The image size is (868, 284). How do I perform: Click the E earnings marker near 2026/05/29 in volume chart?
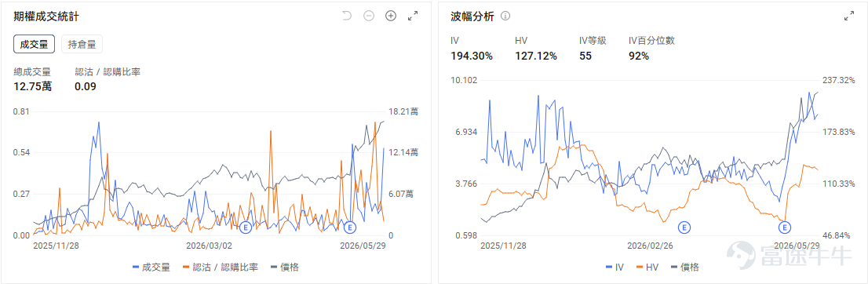click(349, 227)
